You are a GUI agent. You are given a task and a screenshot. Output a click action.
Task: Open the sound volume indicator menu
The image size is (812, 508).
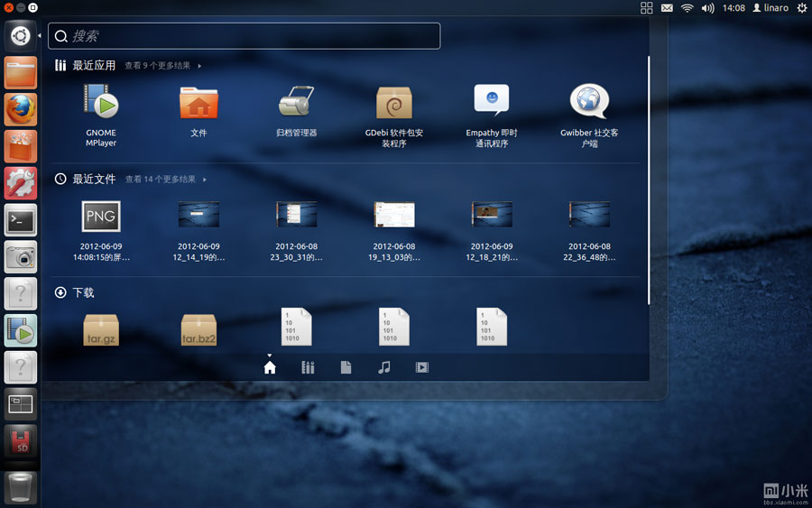708,8
